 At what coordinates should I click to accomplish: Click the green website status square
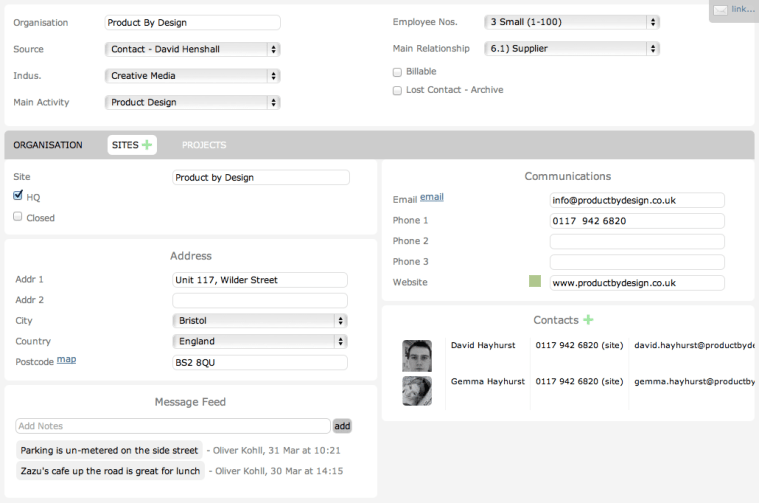pos(534,283)
